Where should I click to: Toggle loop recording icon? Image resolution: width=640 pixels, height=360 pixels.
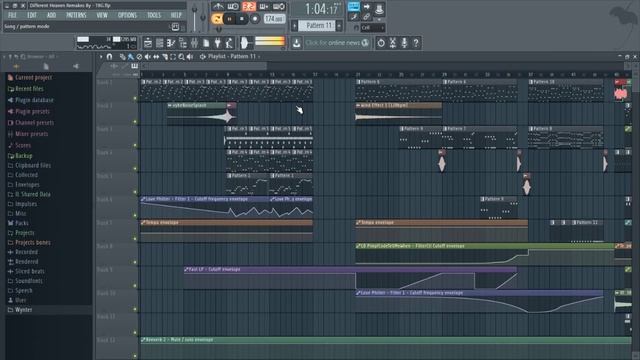pos(279,7)
